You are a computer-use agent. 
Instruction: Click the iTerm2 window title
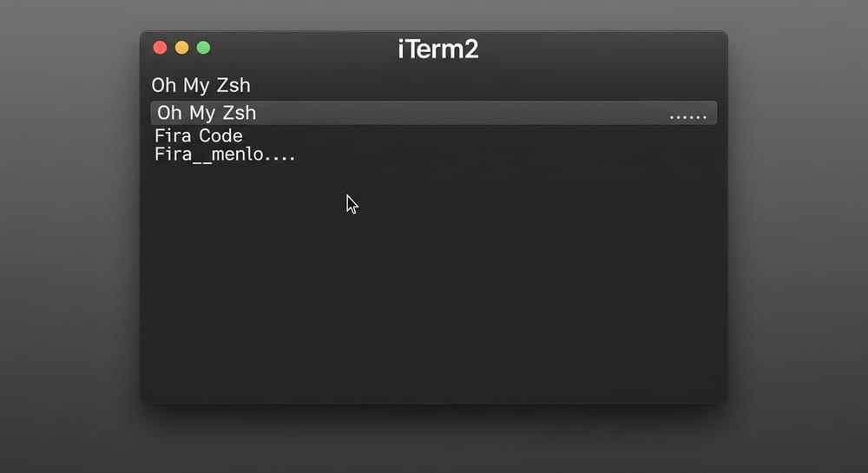coord(437,49)
